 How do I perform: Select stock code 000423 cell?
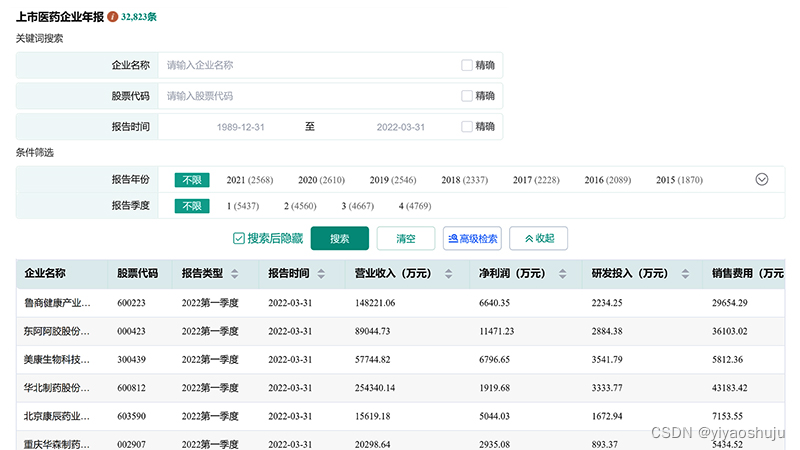pos(131,331)
